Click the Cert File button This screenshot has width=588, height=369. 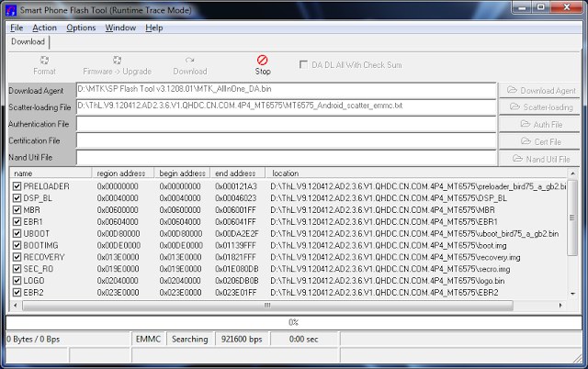click(539, 141)
